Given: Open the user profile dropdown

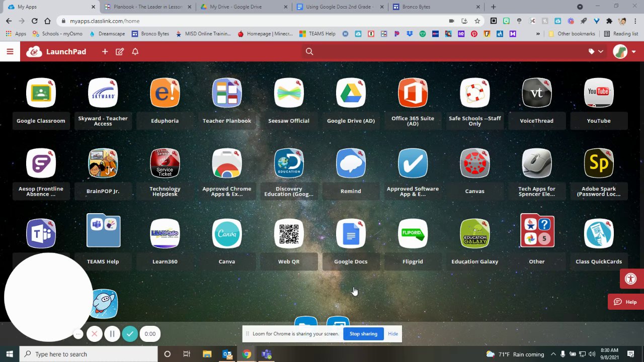Looking at the screenshot, I should point(624,51).
